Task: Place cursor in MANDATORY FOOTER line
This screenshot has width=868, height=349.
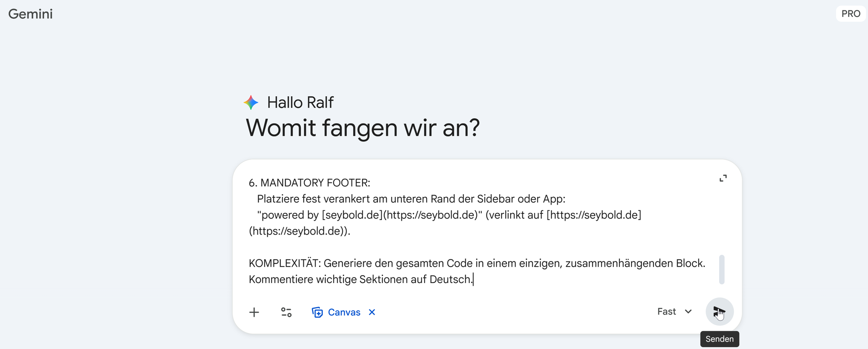Action: (x=309, y=183)
